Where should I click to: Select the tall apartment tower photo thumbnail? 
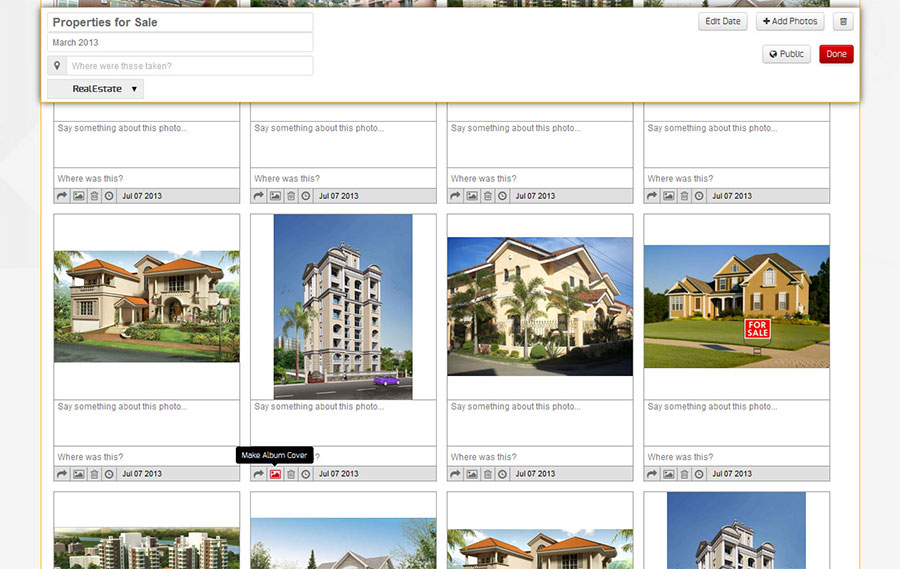tap(343, 307)
